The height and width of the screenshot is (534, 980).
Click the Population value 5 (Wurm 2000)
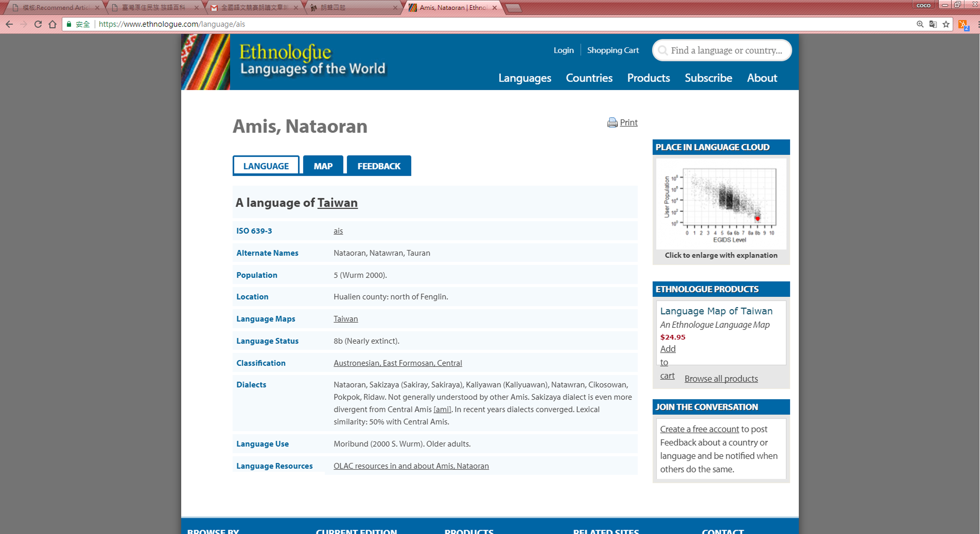coord(360,275)
